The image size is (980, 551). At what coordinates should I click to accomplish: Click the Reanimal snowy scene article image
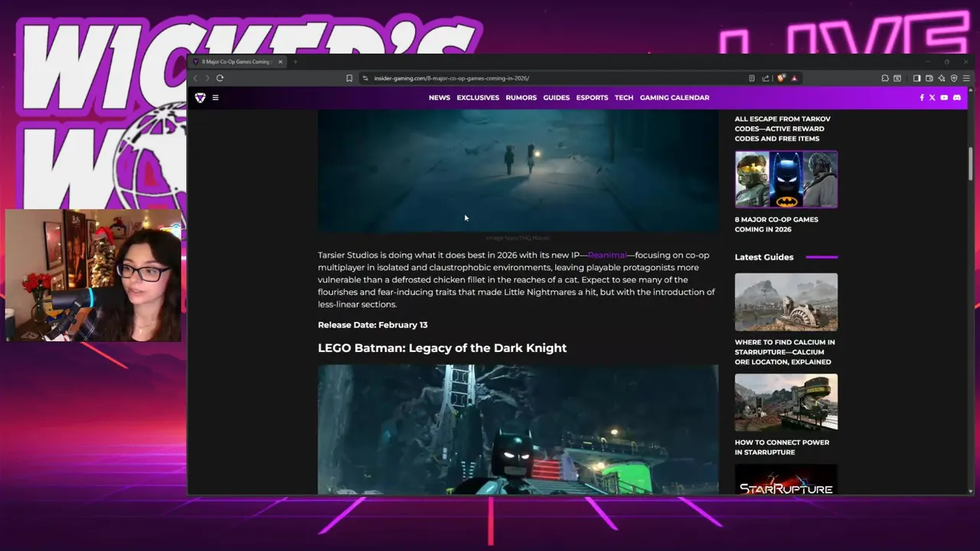[x=518, y=171]
